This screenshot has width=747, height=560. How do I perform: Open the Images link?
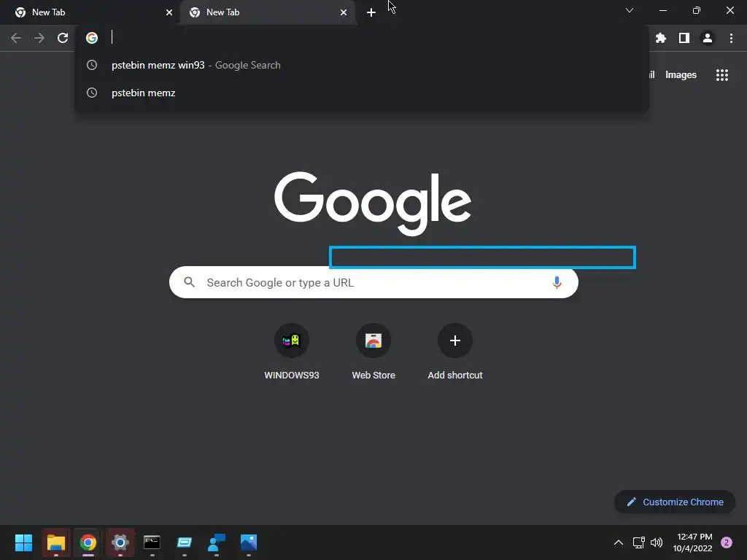pos(681,75)
